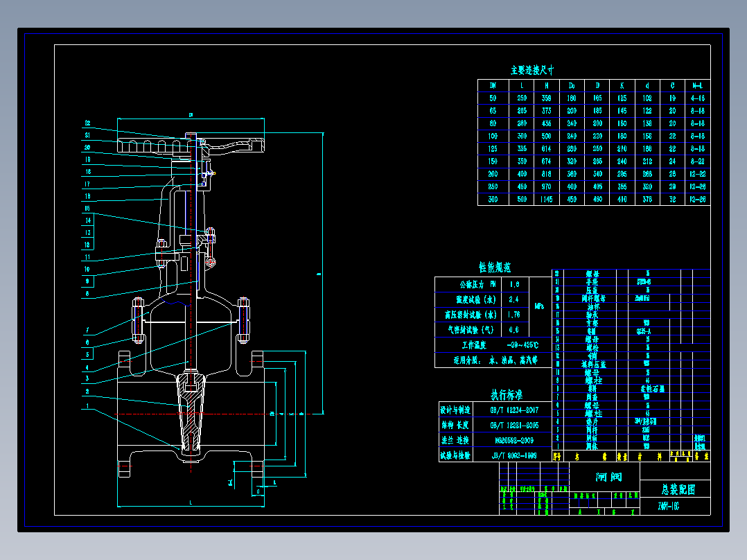This screenshot has height=560, width=747.
Task: Click test standard JB/T 9092-1999
Action: coord(514,455)
